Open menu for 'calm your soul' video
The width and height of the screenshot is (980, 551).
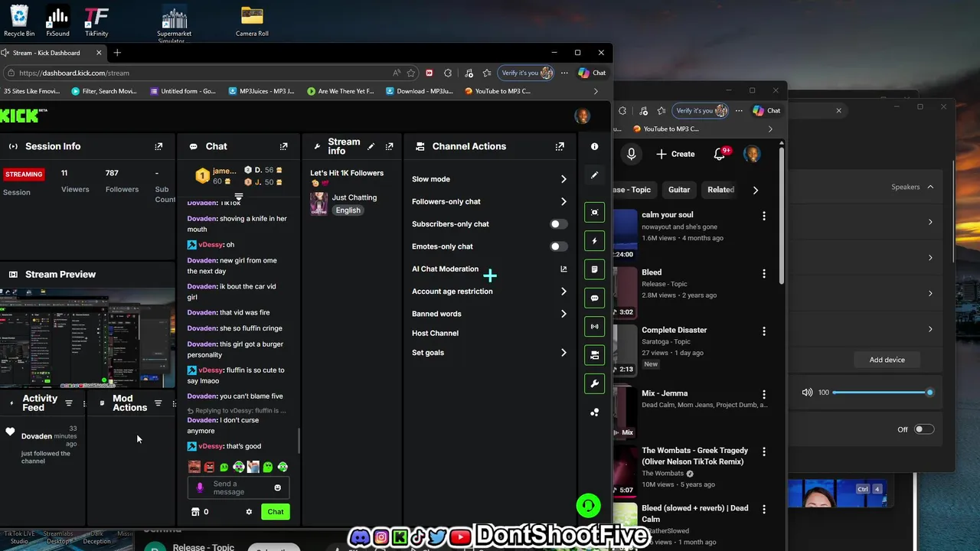coord(763,217)
